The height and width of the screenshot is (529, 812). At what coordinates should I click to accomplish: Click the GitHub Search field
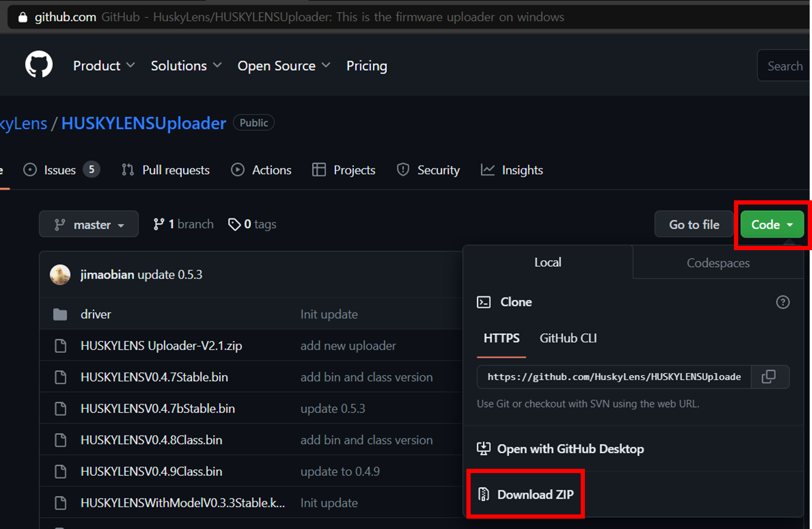pyautogui.click(x=785, y=66)
